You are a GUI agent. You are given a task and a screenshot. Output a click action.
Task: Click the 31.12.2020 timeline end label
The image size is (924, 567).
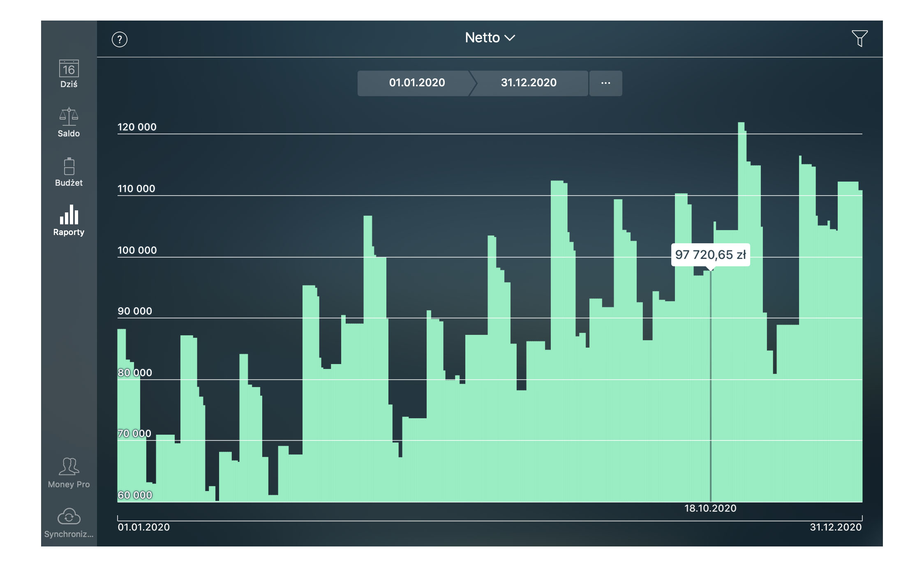[836, 527]
